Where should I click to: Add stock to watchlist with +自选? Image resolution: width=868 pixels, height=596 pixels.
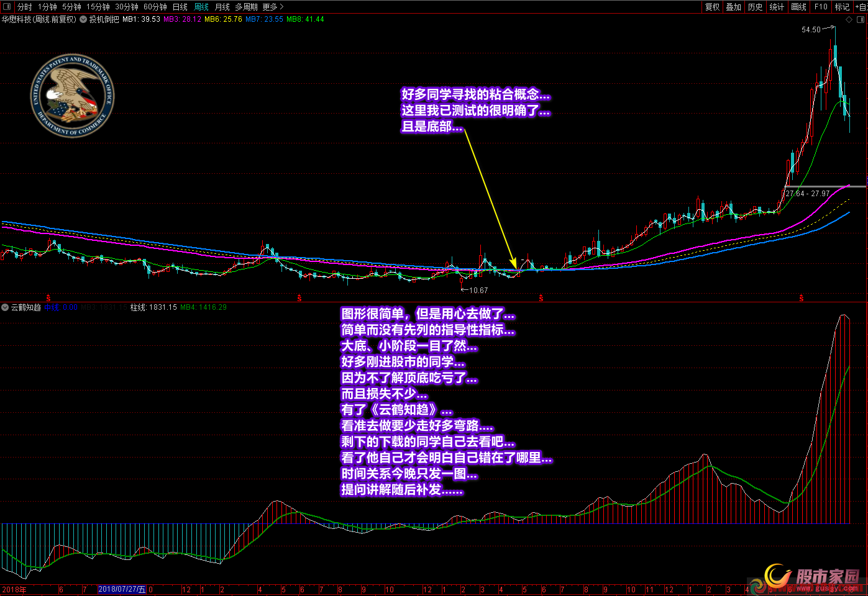tap(861, 7)
